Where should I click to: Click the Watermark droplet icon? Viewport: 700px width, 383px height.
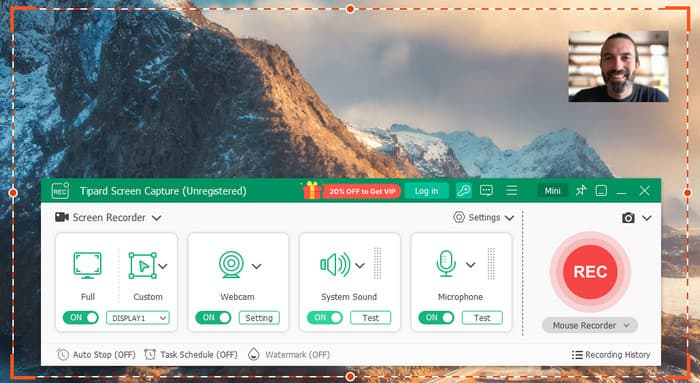(x=254, y=354)
